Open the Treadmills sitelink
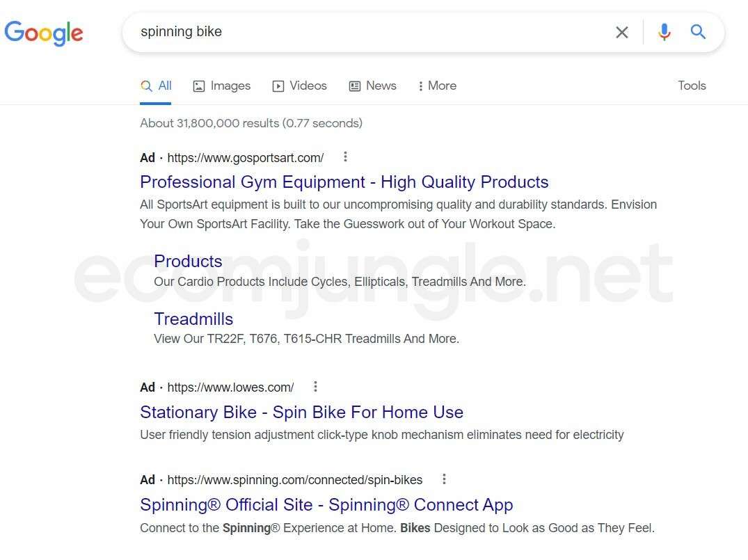Viewport: 748px width, 560px height. tap(193, 319)
